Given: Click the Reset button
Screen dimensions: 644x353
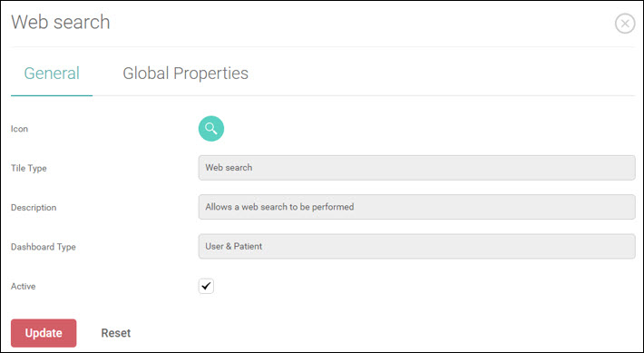Looking at the screenshot, I should [x=116, y=333].
